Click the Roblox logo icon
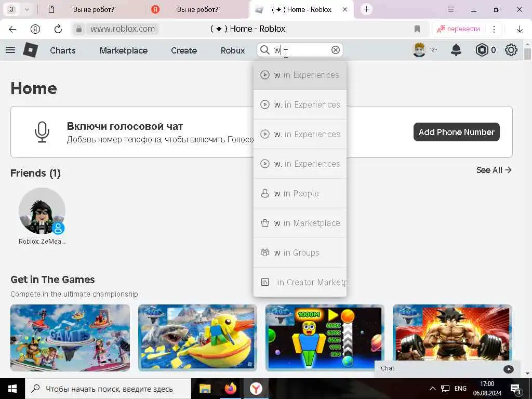The width and height of the screenshot is (532, 399). 30,50
